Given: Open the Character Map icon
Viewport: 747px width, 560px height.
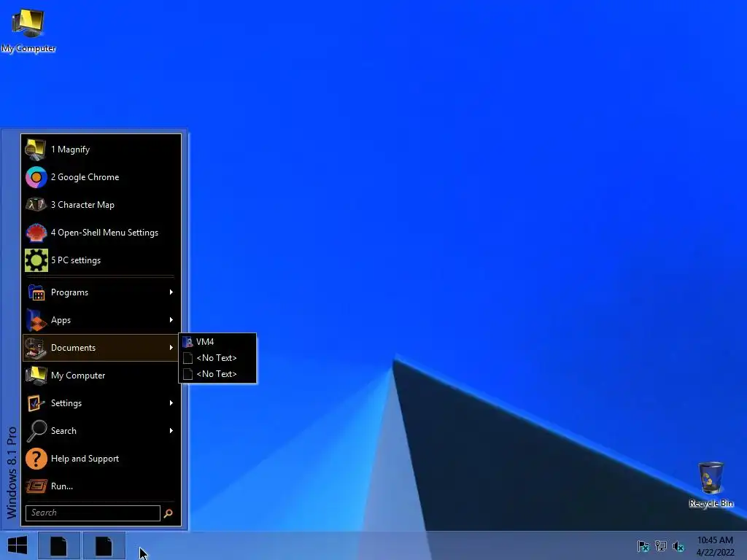Looking at the screenshot, I should 36,205.
